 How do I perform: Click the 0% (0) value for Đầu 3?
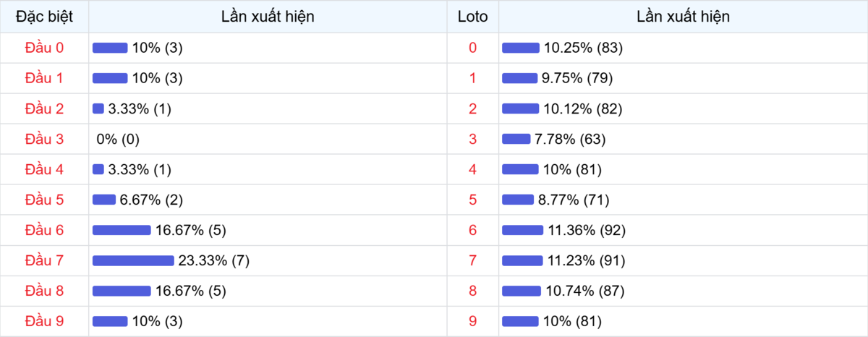118,139
